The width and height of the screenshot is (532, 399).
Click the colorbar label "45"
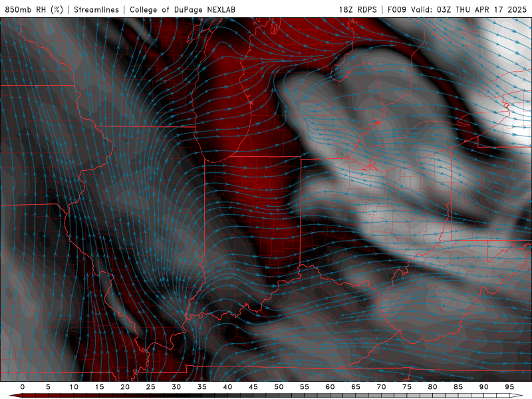point(253,387)
